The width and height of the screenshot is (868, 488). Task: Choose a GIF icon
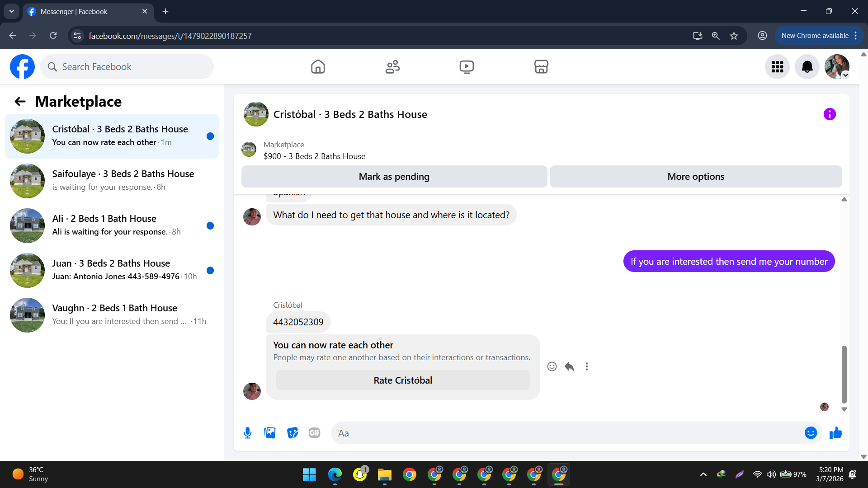(315, 433)
